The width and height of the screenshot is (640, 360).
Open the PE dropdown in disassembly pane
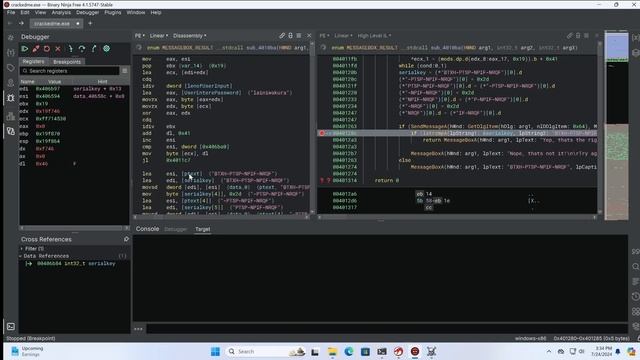(140, 36)
